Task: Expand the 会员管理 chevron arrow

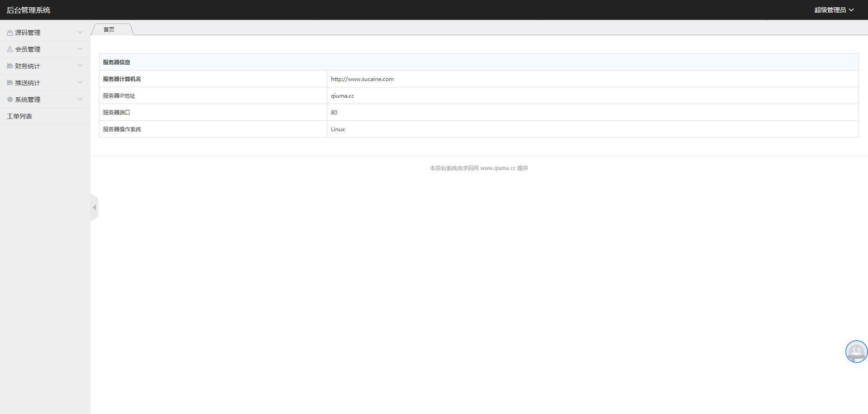Action: (80, 49)
